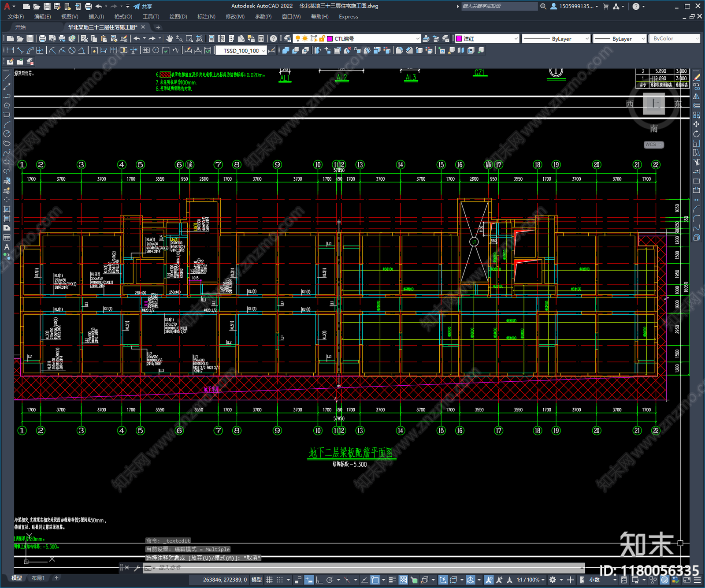The image size is (705, 588).
Task: Toggle Ortho mode in status bar
Action: tap(319, 580)
